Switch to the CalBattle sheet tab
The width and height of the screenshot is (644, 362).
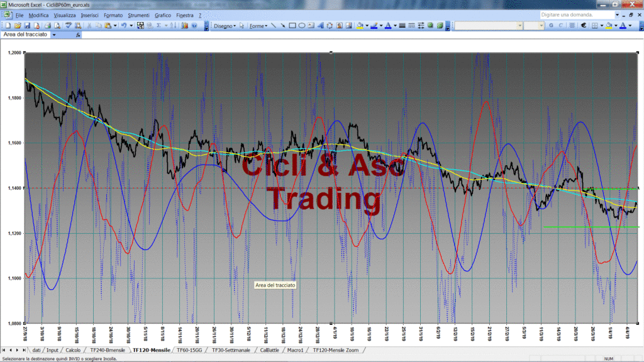click(269, 350)
